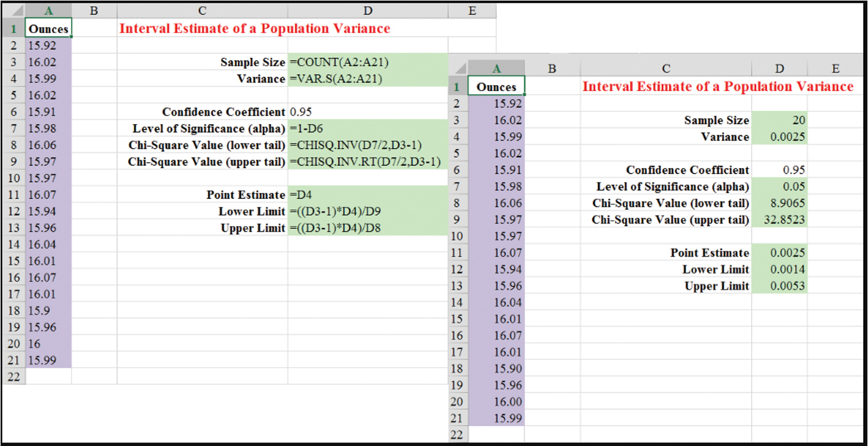The image size is (868, 446).
Task: Click row 22 header in left sheet
Action: [x=13, y=377]
